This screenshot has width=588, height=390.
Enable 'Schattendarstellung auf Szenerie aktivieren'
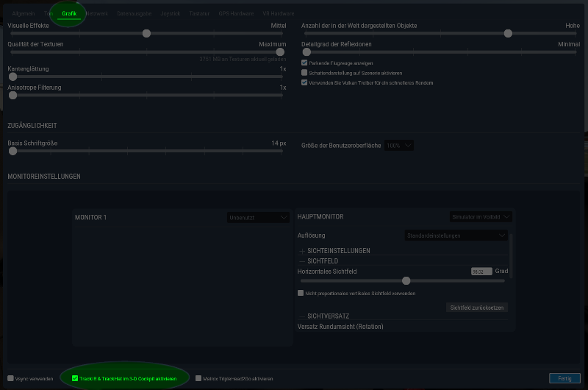(x=304, y=73)
